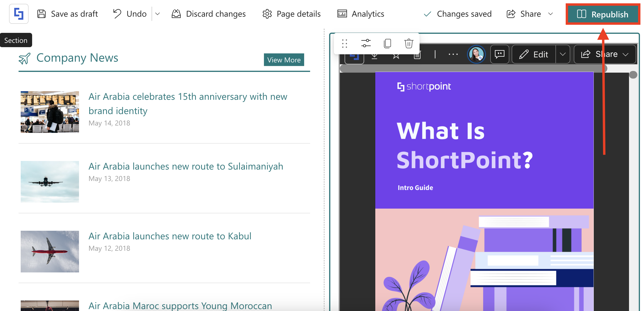The height and width of the screenshot is (311, 644).
Task: Open the Share menu in the top toolbar
Action: pos(530,14)
